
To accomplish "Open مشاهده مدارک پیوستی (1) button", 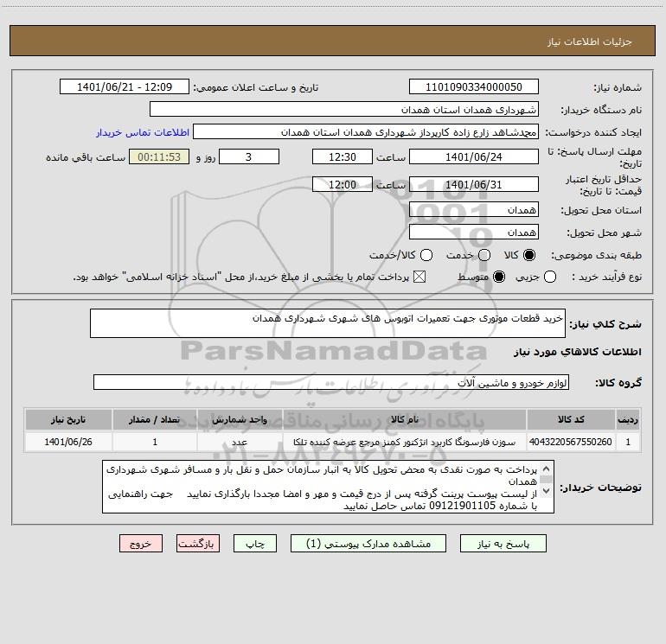I will point(368,544).
